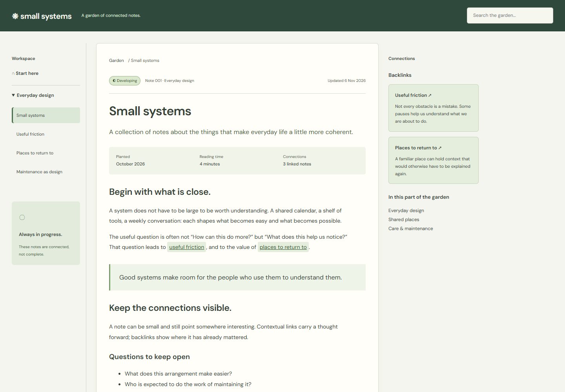
Task: Click the Good systems make room blockquote
Action: click(x=237, y=277)
